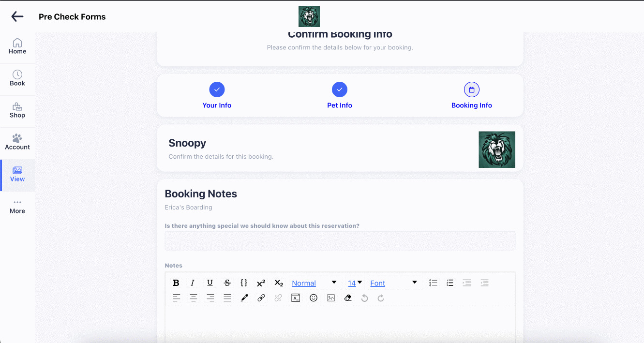Screen dimensions: 644x343
Task: Toggle bold formatting in Notes editor
Action: coord(176,283)
